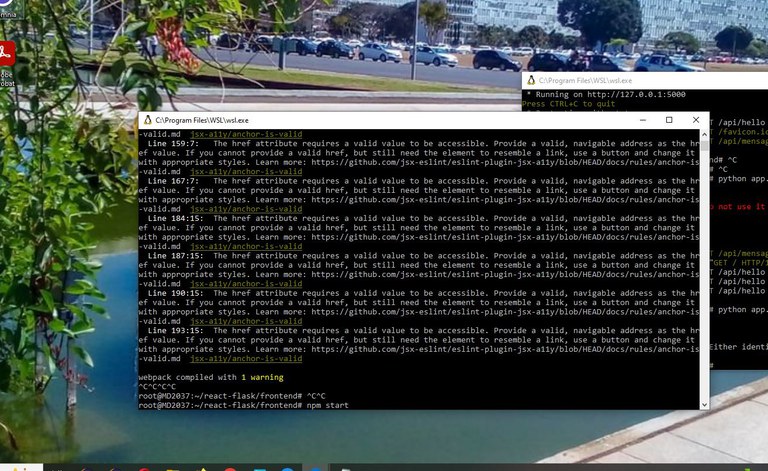The image size is (768, 471).
Task: Click the Tux penguin icon in the front WSL title bar
Action: (147, 120)
